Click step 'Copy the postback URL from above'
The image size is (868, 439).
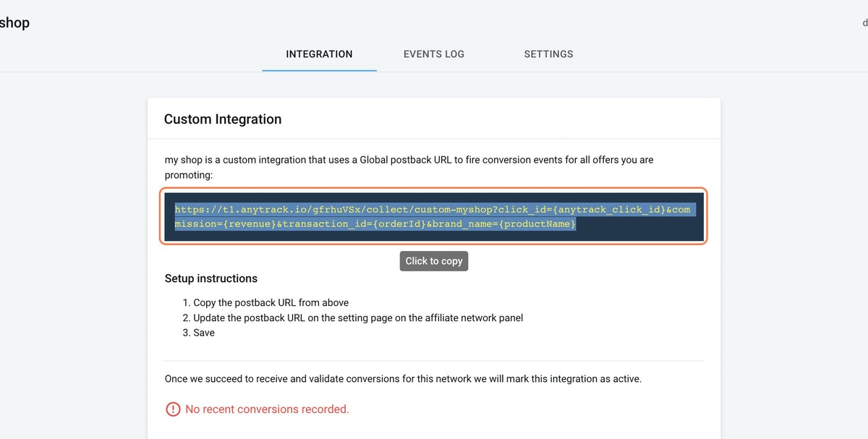(271, 302)
